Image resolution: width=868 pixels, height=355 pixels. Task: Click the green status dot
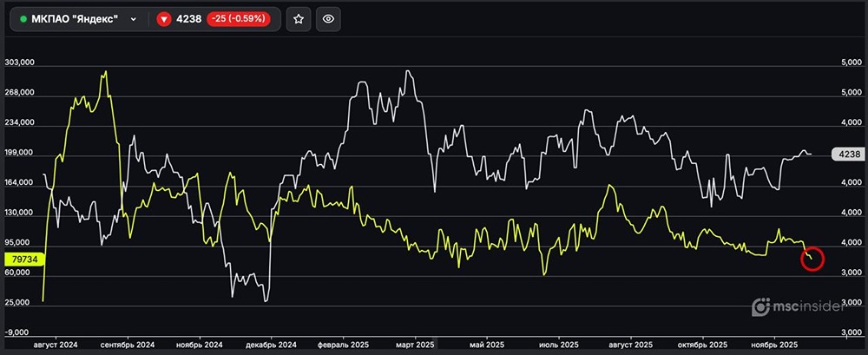click(x=23, y=18)
